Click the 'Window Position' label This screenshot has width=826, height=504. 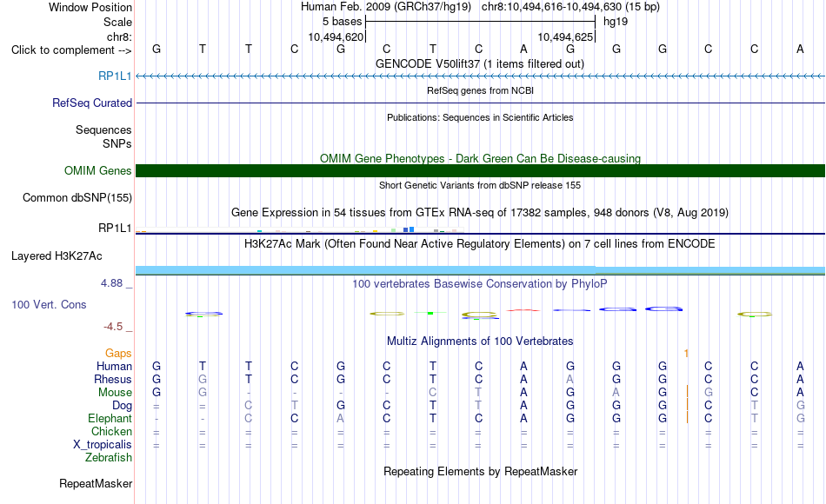(x=90, y=7)
